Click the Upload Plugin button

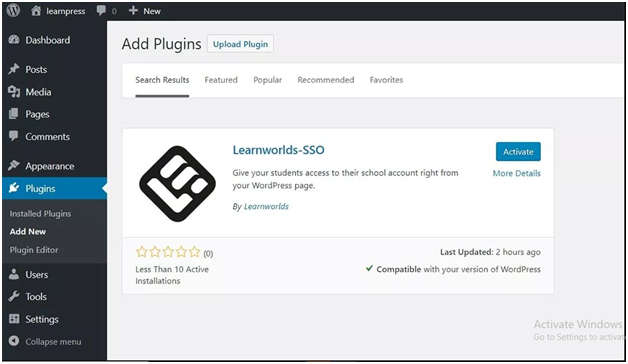click(240, 44)
